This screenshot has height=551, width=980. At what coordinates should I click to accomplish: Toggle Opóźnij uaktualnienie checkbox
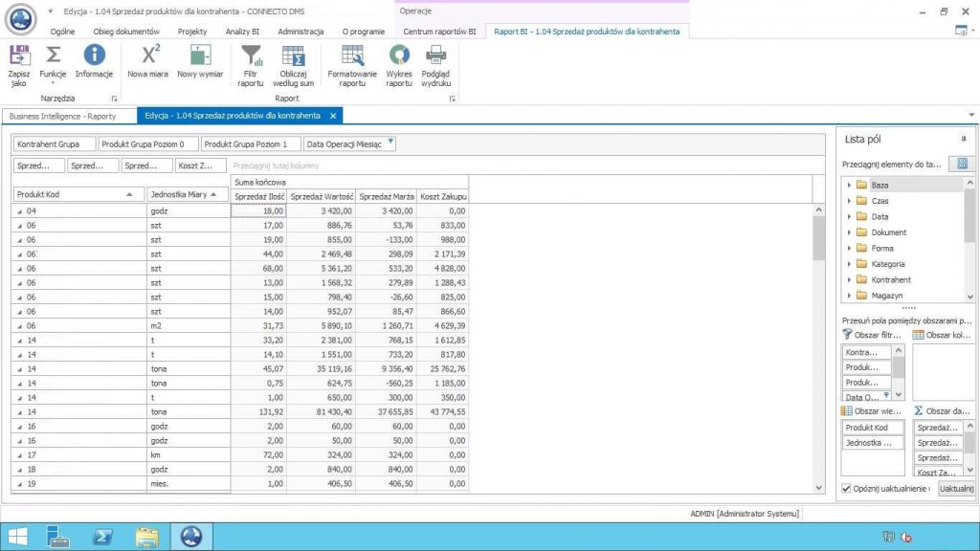[x=846, y=489]
